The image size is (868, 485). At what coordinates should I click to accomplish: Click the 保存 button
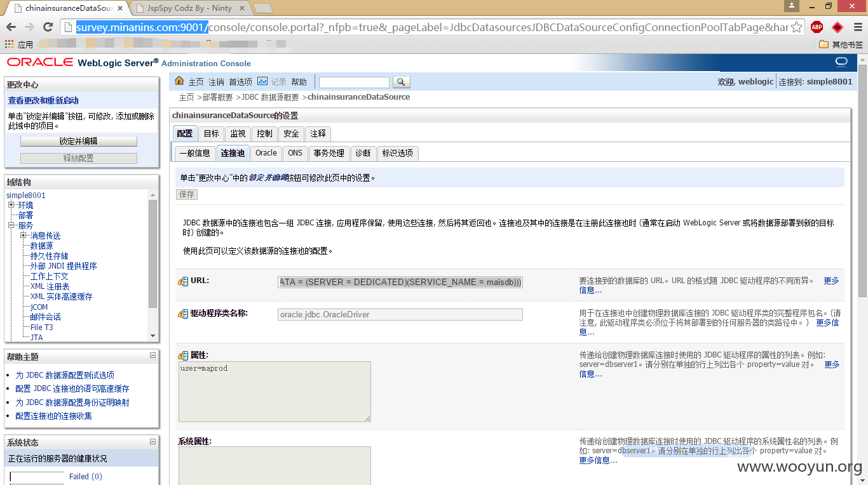[187, 194]
